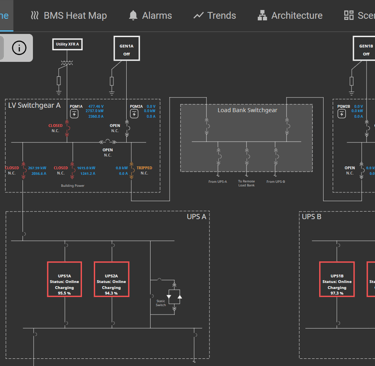Click the PQM2A power meter icon
Screen dimensions: 375x366
click(x=134, y=114)
